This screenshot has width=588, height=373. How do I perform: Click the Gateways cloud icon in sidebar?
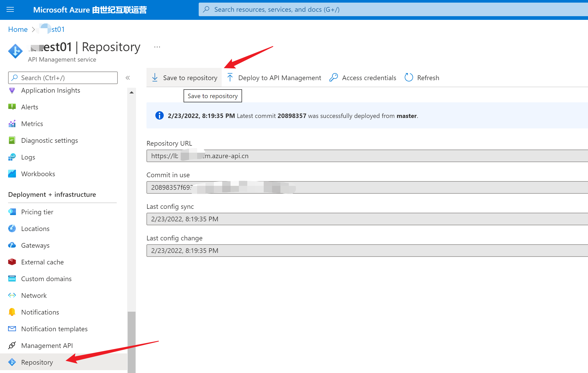coord(12,245)
